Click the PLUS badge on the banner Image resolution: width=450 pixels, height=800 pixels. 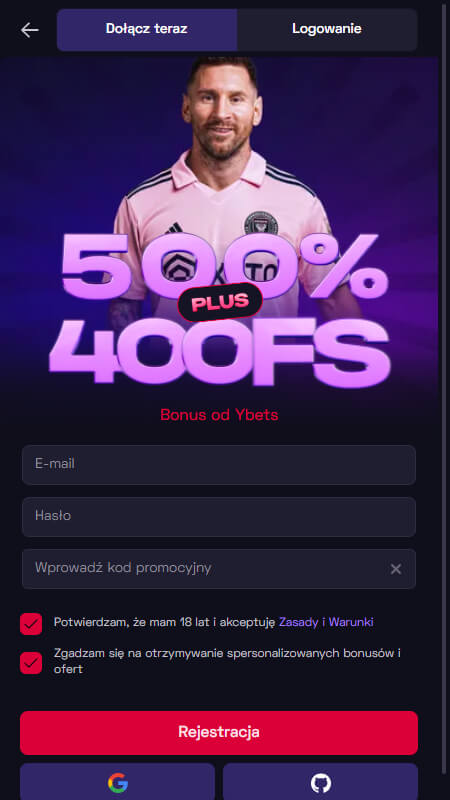point(220,302)
